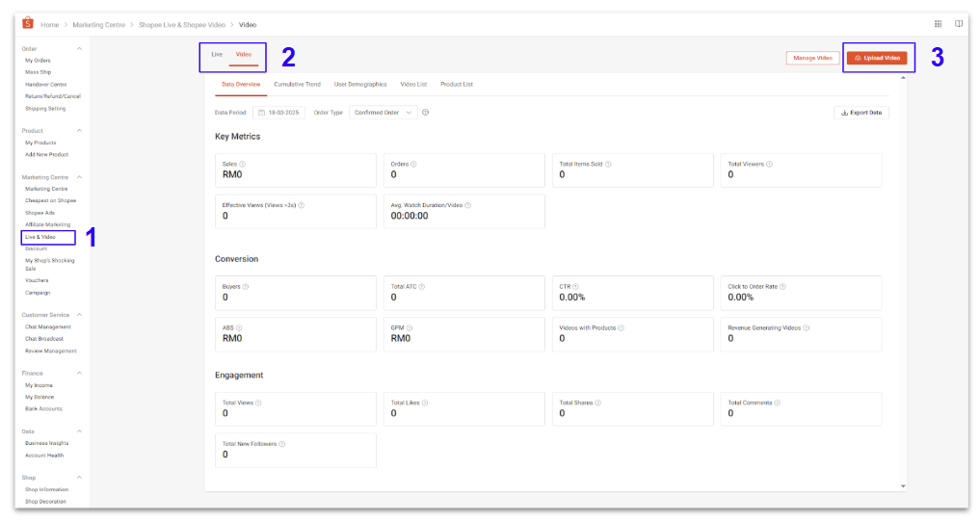This screenshot has height=520, width=980.
Task: Click the info icon next to Total Likes
Action: 425,403
